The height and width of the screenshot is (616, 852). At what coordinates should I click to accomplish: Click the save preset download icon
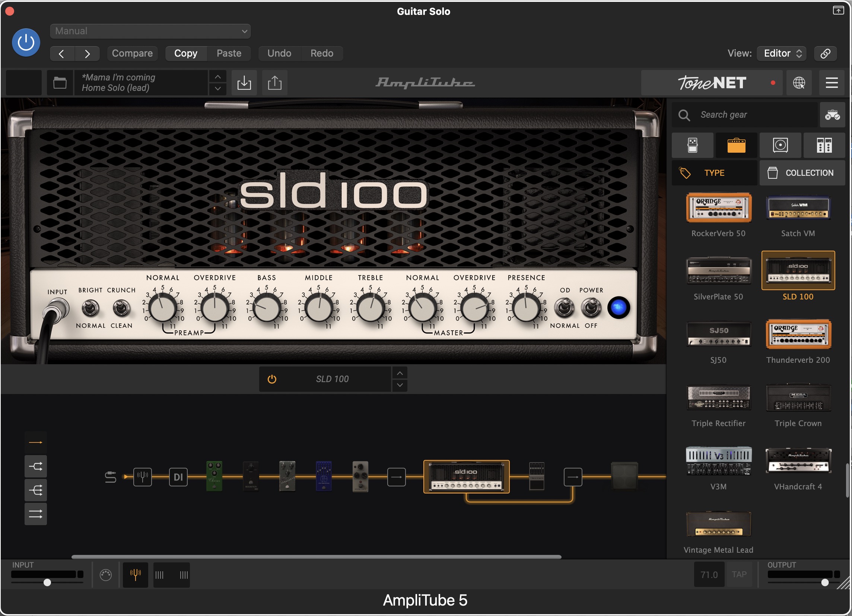pyautogui.click(x=244, y=83)
